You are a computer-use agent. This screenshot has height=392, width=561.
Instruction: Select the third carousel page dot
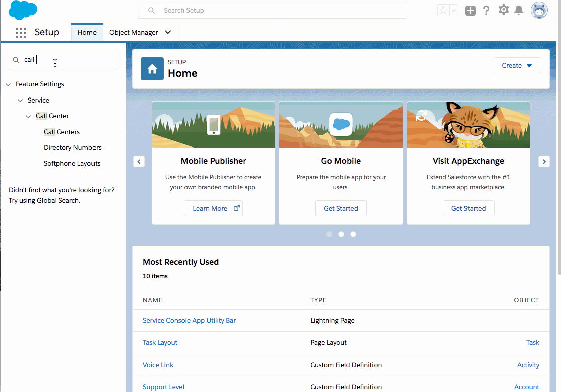click(x=353, y=234)
